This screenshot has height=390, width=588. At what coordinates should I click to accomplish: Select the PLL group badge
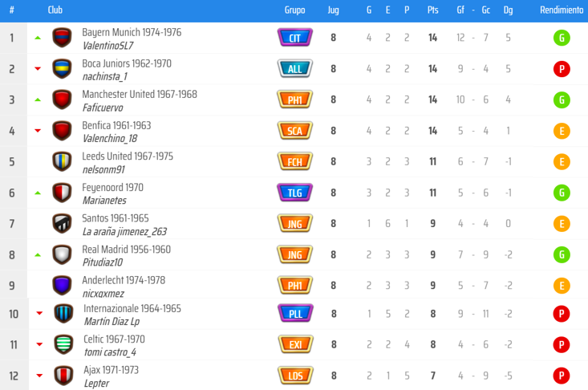pyautogui.click(x=295, y=314)
